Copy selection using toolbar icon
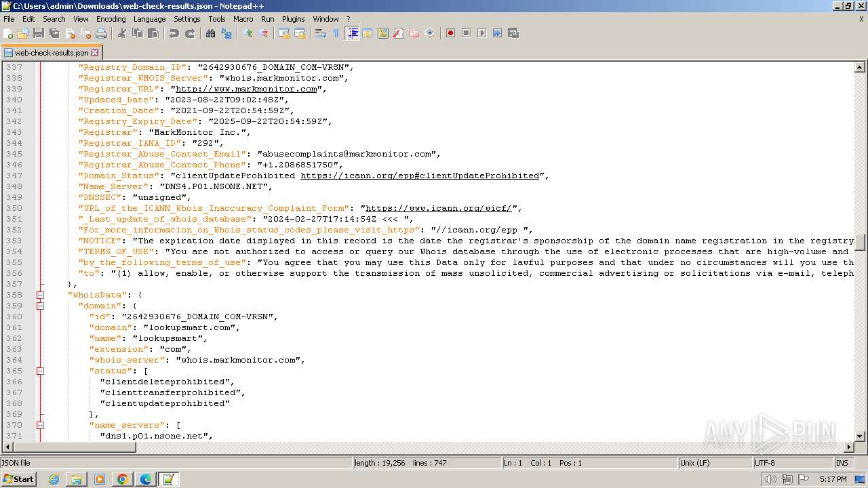 [138, 33]
